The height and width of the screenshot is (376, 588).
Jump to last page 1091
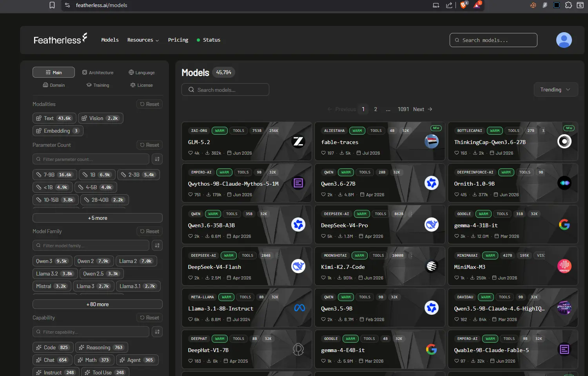[403, 109]
